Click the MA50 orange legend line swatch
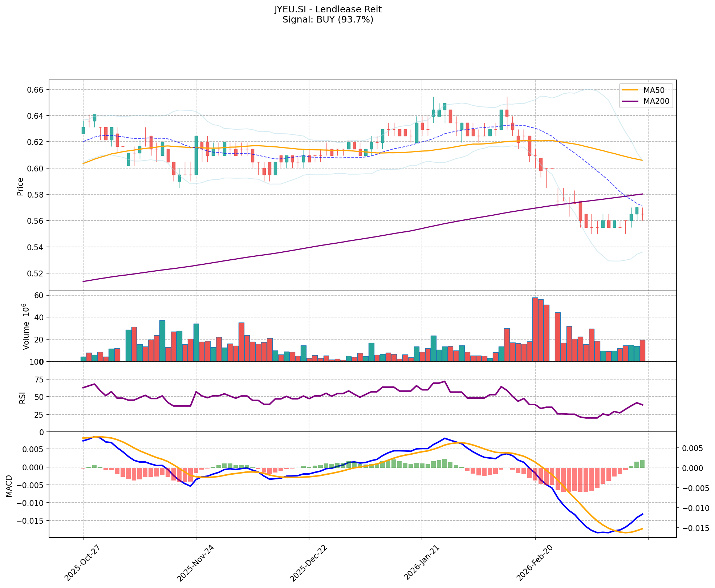Screen dimensions: 715x588 pos(631,90)
